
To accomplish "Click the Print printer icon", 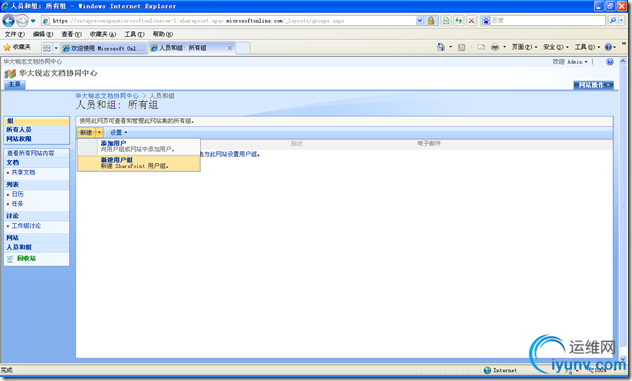I will point(495,47).
